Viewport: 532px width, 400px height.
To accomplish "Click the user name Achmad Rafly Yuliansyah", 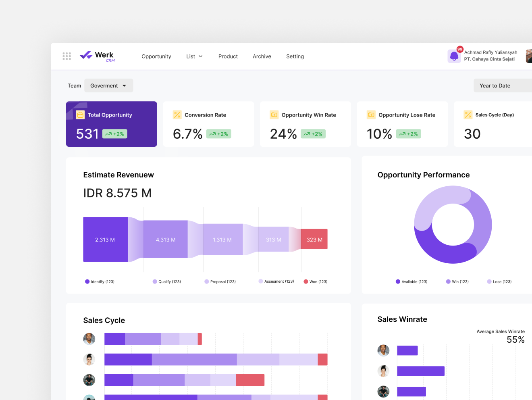I will 490,52.
